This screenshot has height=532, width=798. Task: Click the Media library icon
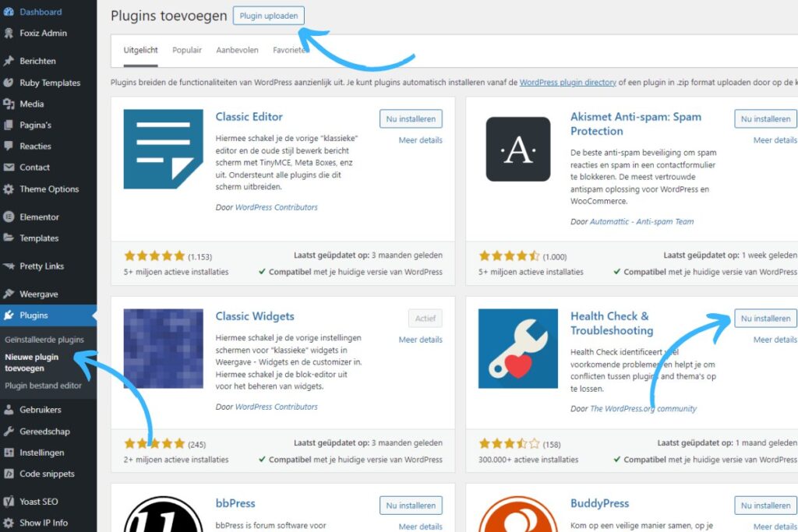(9, 104)
